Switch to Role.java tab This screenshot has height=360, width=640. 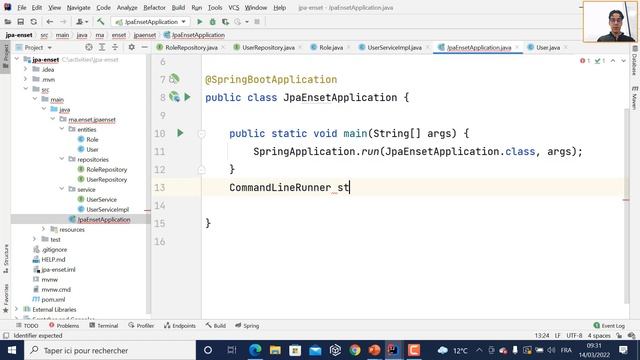331,48
